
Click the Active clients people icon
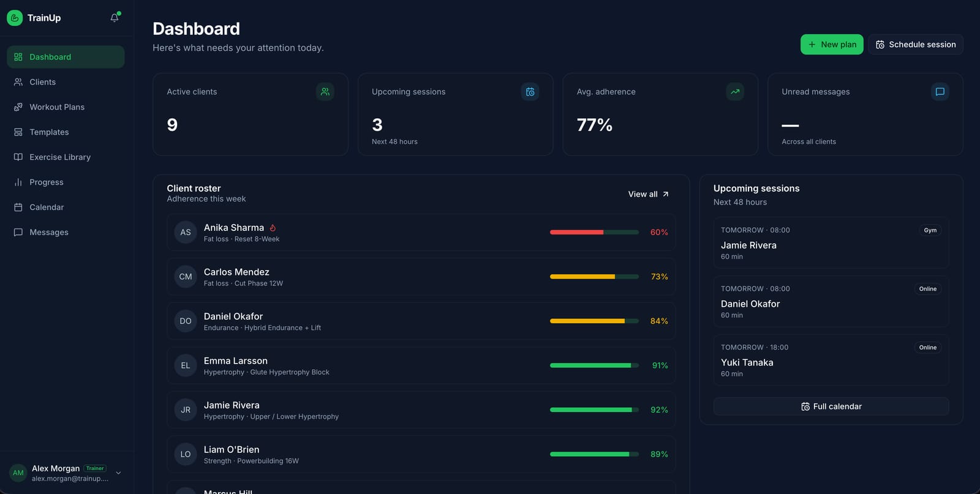[325, 92]
